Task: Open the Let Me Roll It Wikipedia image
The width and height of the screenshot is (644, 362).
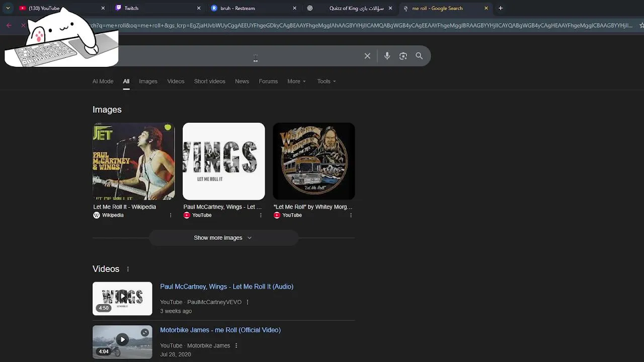Action: [x=133, y=161]
